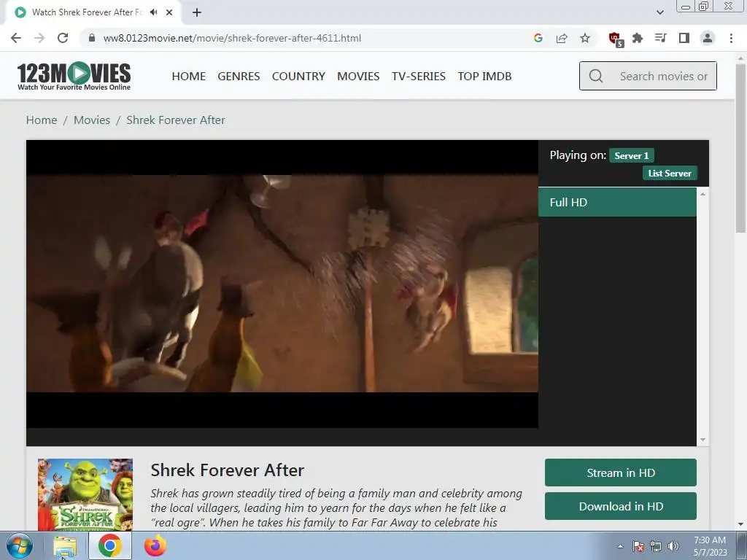
Task: Open the COUNTRY menu
Action: (x=298, y=76)
